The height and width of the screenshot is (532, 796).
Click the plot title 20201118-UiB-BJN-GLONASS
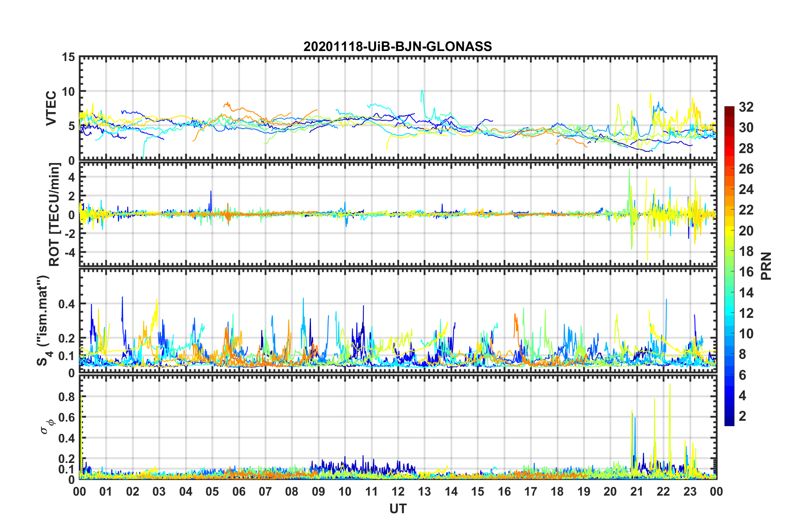(398, 46)
